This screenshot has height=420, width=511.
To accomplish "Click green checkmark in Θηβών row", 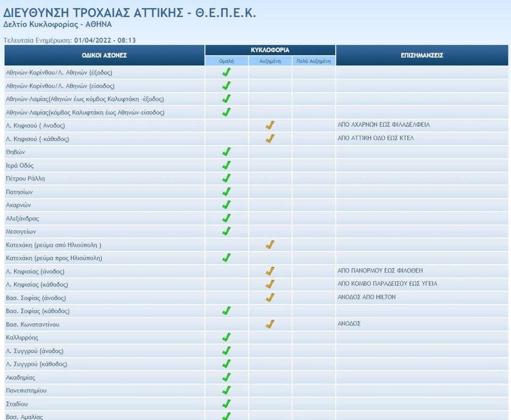I will (x=227, y=152).
